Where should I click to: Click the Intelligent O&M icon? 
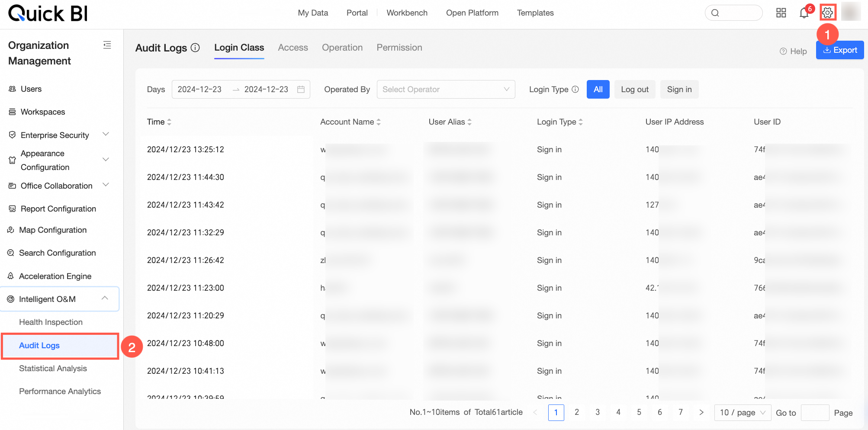click(x=11, y=299)
